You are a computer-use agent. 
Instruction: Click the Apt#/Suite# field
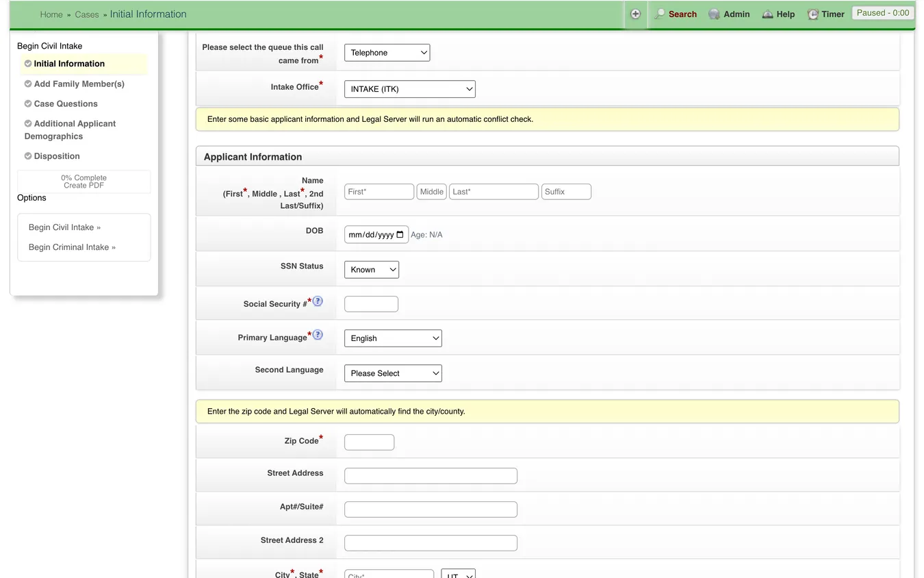[x=431, y=510]
